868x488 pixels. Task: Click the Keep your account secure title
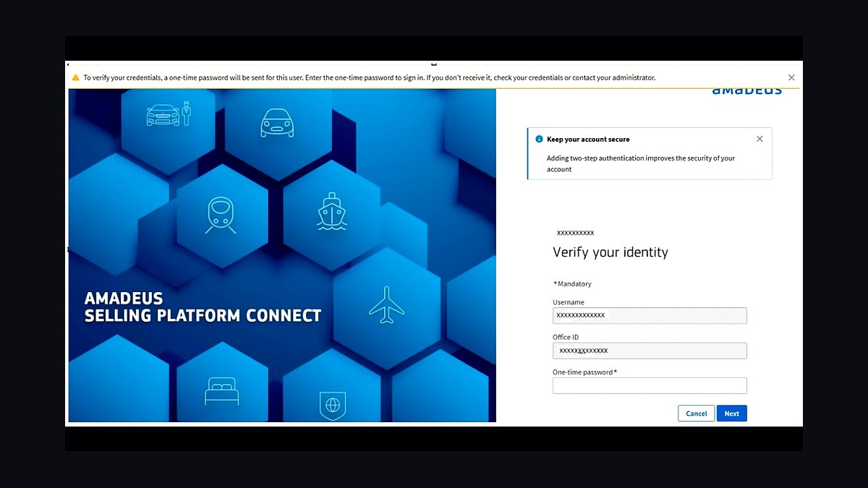coord(588,139)
